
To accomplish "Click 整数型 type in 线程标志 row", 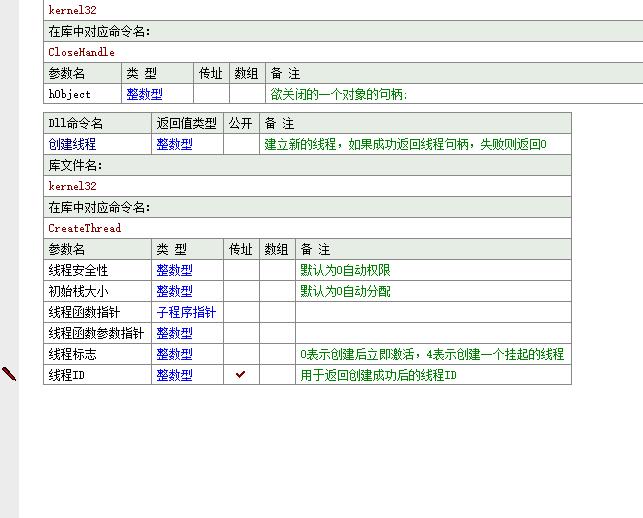I will point(174,354).
